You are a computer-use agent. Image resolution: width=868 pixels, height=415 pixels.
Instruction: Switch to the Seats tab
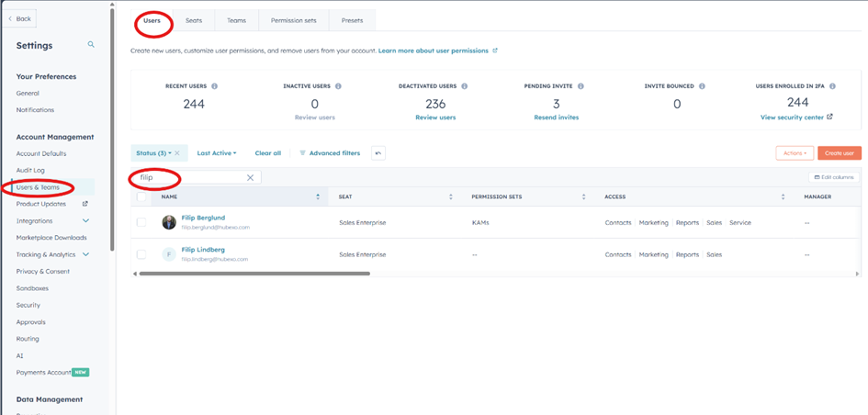194,20
